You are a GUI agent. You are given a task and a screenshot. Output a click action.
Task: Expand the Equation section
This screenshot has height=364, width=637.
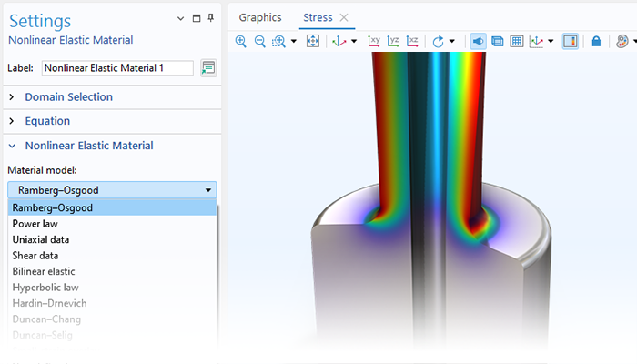click(x=11, y=121)
